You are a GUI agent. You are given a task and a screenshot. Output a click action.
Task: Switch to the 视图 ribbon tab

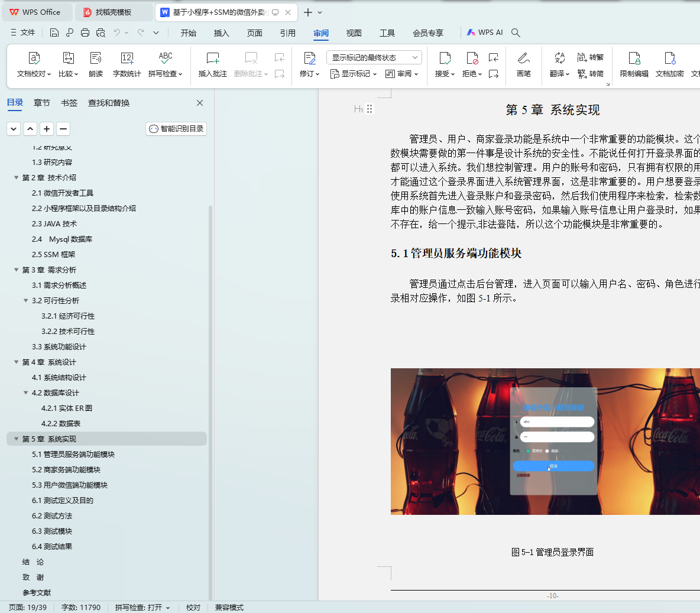click(x=354, y=33)
